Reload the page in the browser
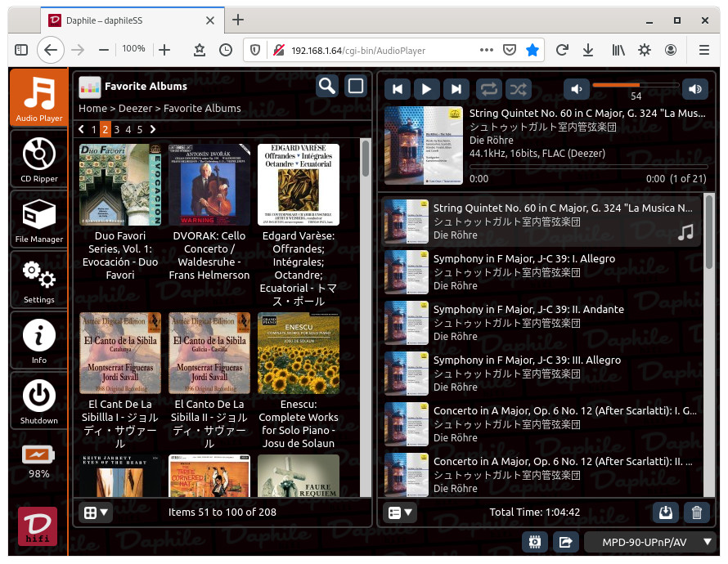Screen dimensions: 728x564 point(562,50)
